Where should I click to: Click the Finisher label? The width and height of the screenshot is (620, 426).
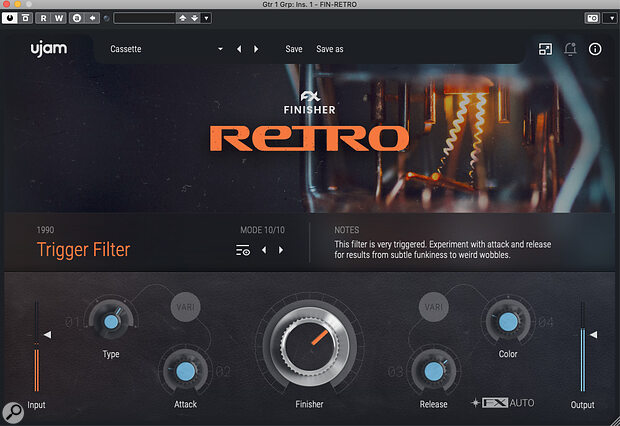309,404
